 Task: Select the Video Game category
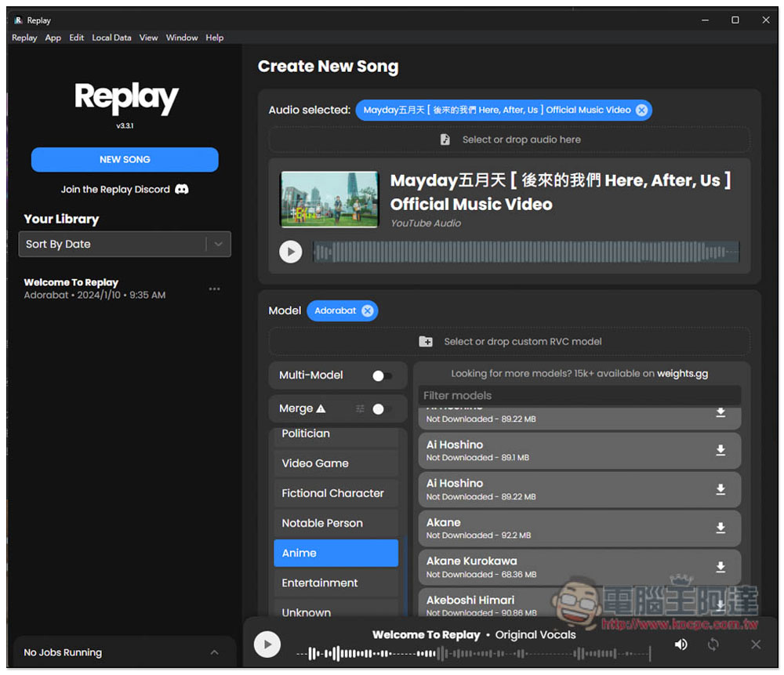click(x=336, y=463)
